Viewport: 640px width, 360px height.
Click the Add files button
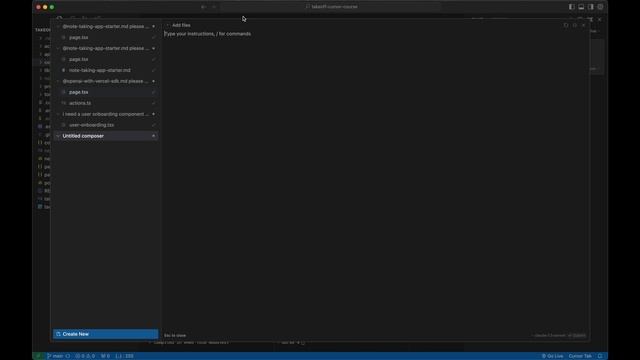tap(178, 25)
